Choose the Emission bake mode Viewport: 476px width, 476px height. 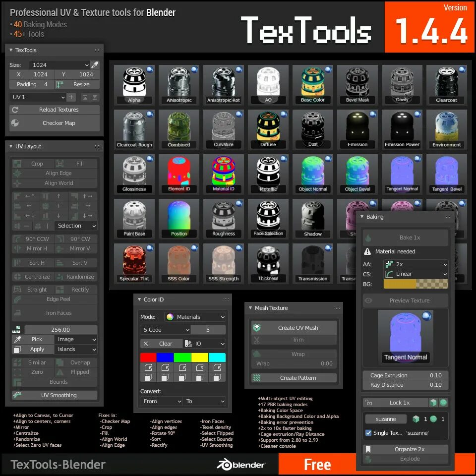357,129
